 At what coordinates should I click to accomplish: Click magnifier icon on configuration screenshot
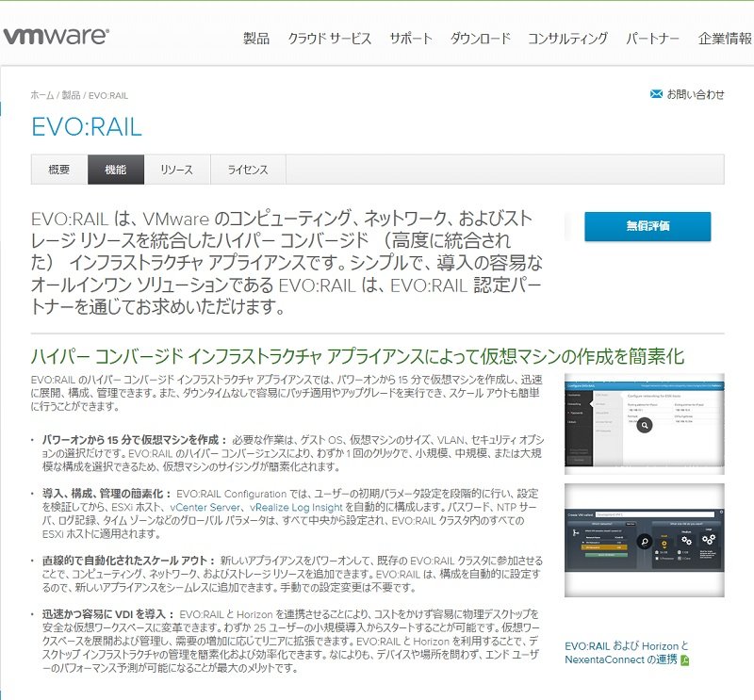click(x=645, y=425)
